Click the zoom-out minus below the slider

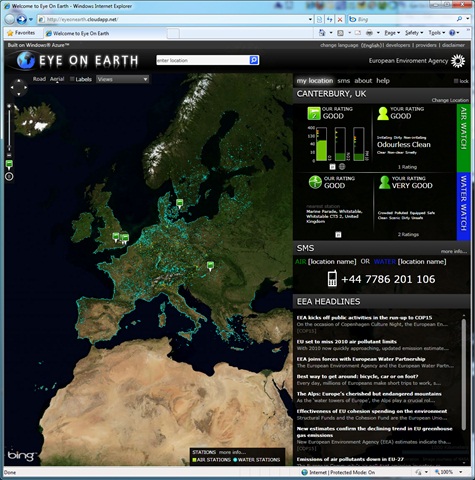click(9, 155)
